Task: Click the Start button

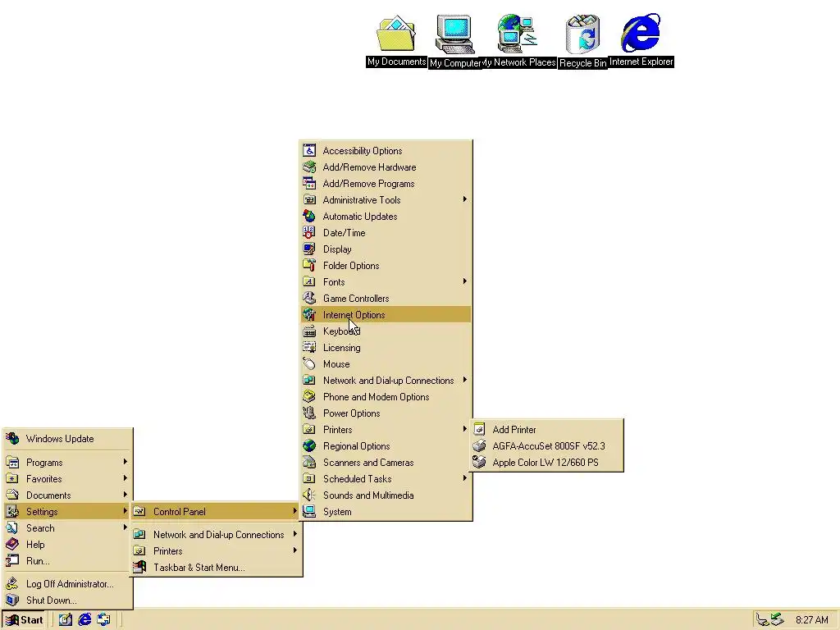Action: coord(25,620)
